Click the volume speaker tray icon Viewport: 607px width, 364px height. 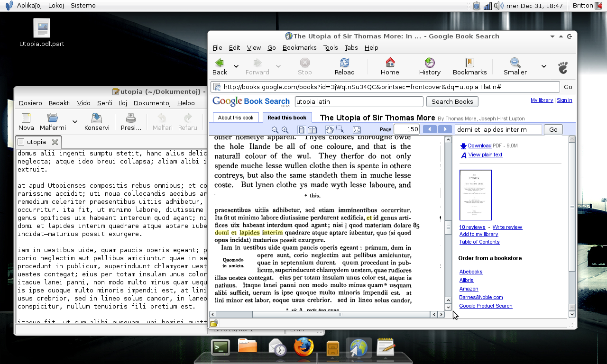[x=498, y=6]
